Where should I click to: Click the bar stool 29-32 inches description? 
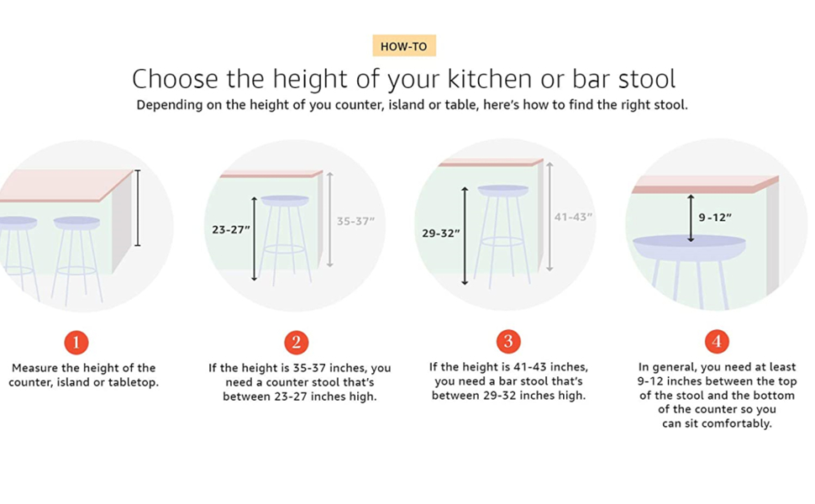click(508, 381)
